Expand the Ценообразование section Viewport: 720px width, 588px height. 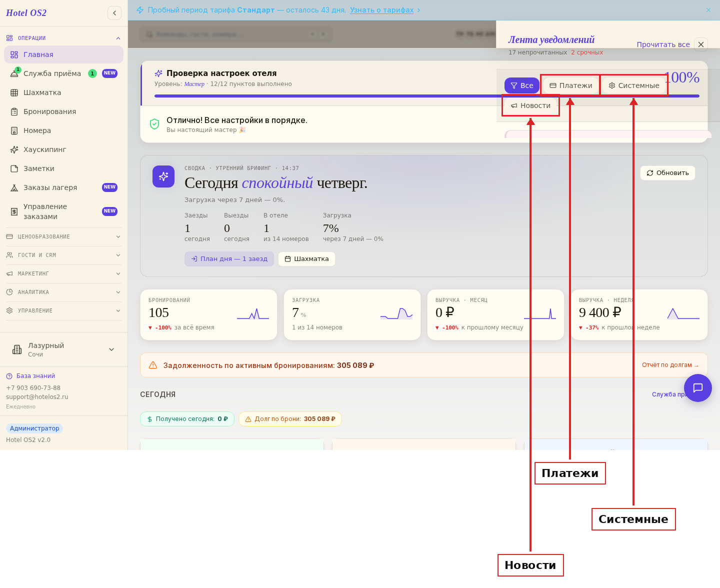[63, 236]
